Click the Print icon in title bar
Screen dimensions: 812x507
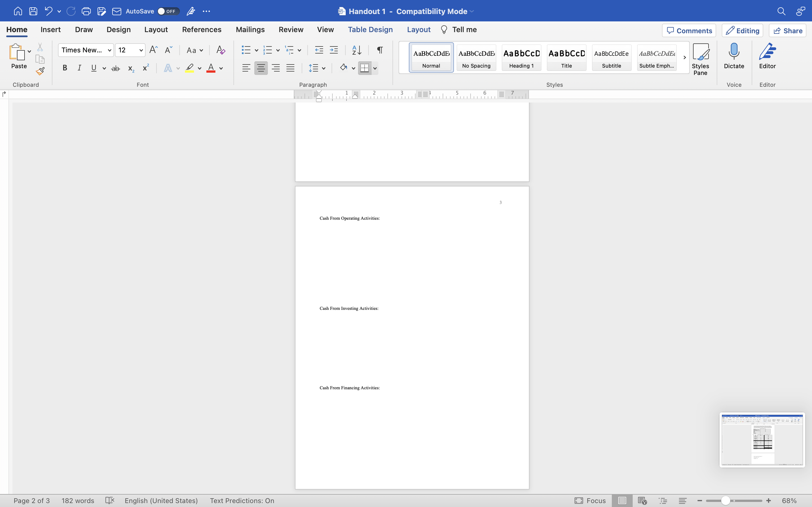pyautogui.click(x=86, y=11)
